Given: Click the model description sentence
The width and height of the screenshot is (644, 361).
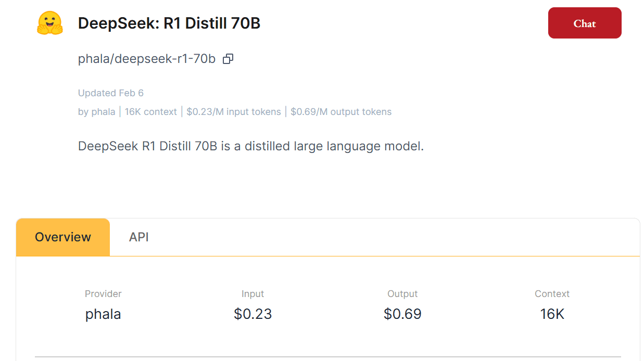Looking at the screenshot, I should coord(251,146).
